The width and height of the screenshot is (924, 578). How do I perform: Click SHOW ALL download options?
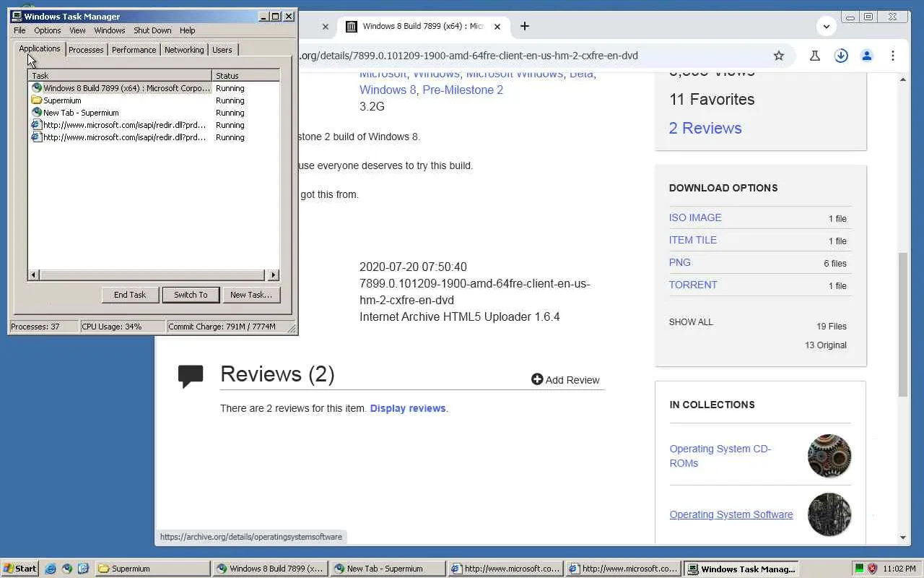[691, 322]
